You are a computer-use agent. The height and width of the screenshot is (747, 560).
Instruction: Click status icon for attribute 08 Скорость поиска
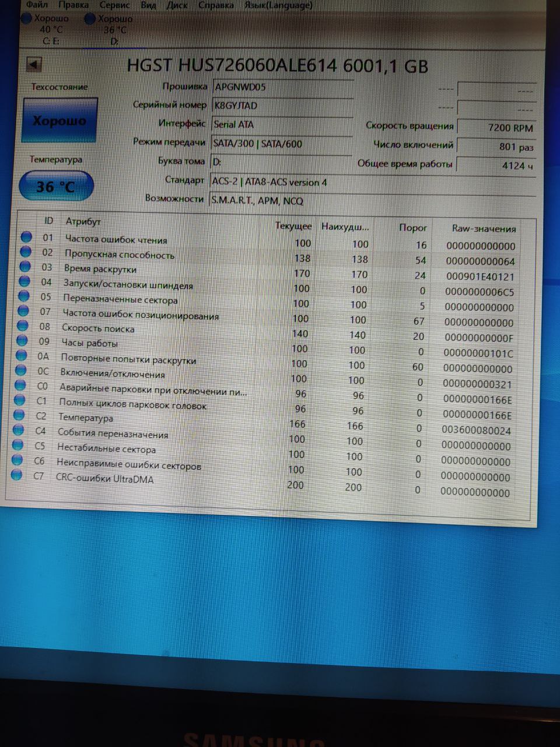[23, 326]
